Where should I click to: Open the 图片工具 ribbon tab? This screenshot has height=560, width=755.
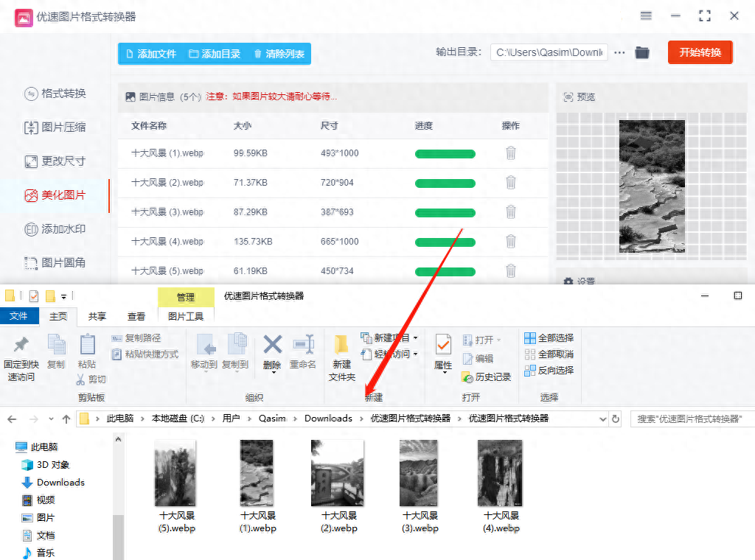click(186, 316)
